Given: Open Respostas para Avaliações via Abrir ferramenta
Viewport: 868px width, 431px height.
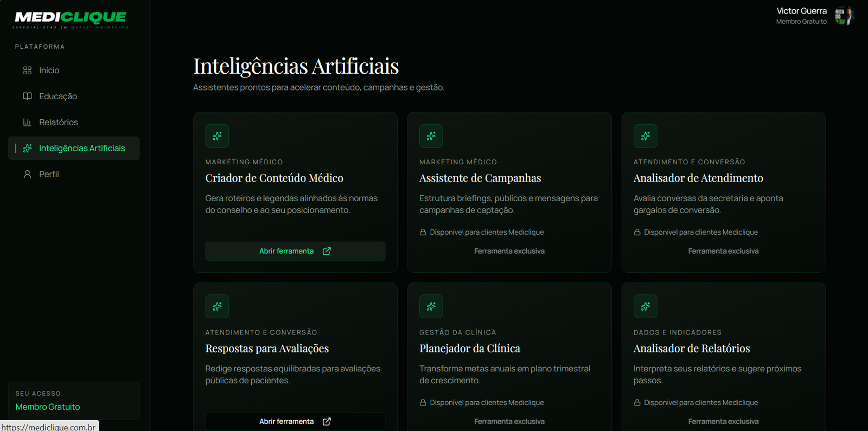Looking at the screenshot, I should tap(295, 421).
